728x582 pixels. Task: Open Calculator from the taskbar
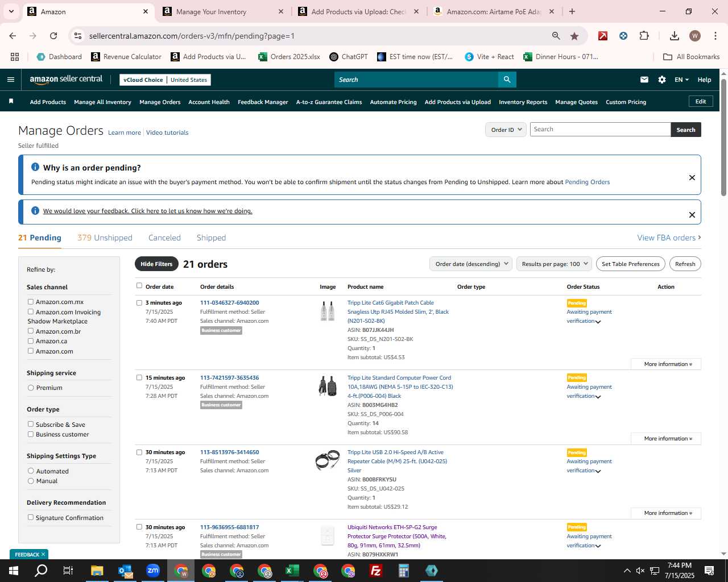[x=403, y=571]
